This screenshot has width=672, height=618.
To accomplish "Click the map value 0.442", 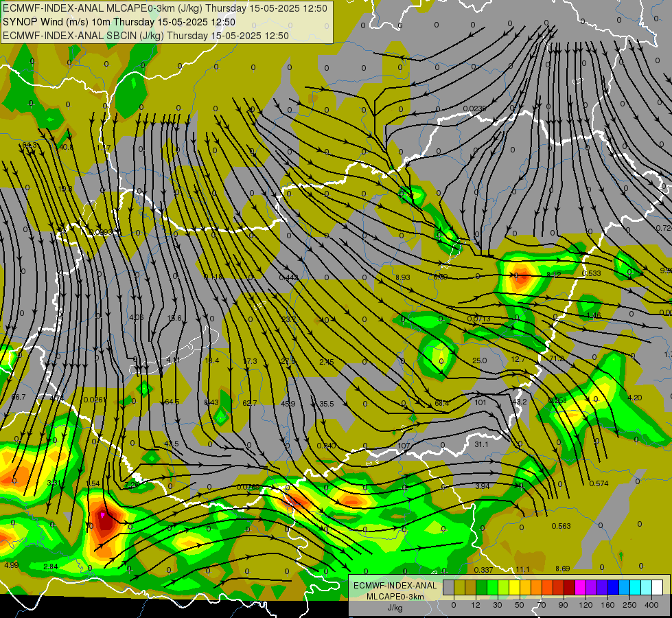I will click(288, 277).
